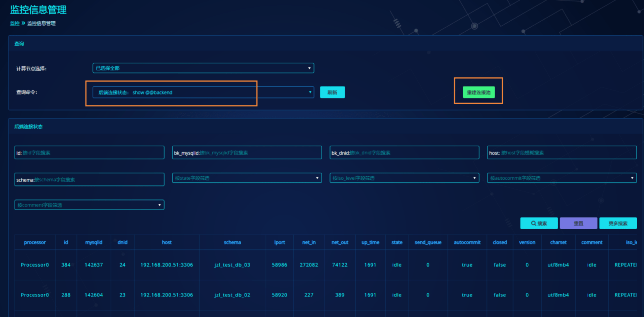Open the comment field filter dropdown

point(89,205)
